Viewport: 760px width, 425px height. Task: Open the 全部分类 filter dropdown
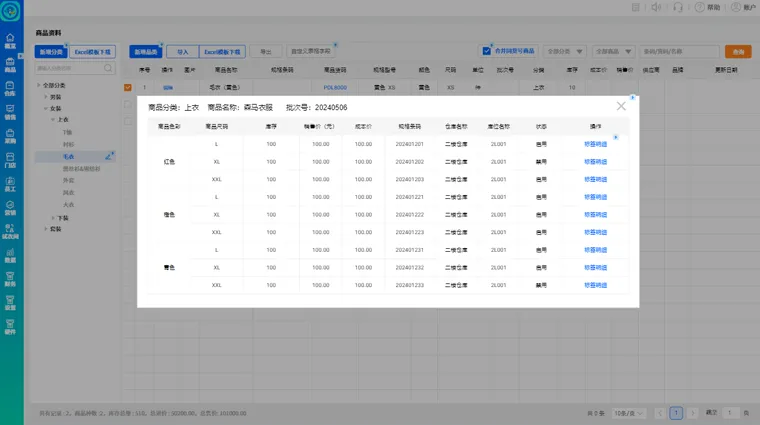point(565,51)
